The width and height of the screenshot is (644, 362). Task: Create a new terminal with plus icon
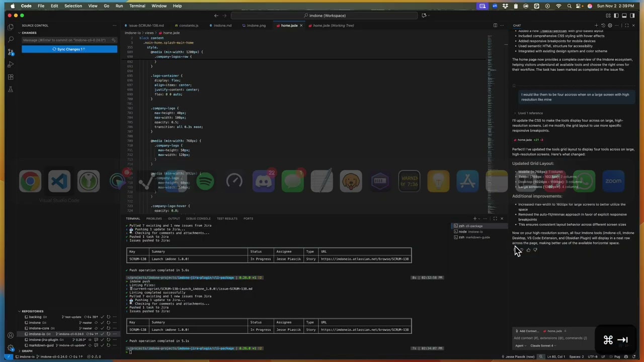click(x=474, y=218)
